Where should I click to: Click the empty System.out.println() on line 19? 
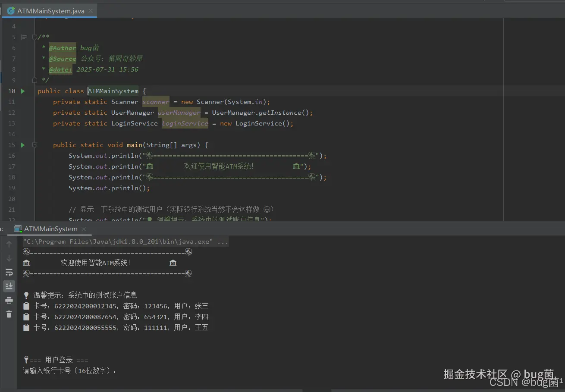pyautogui.click(x=109, y=188)
